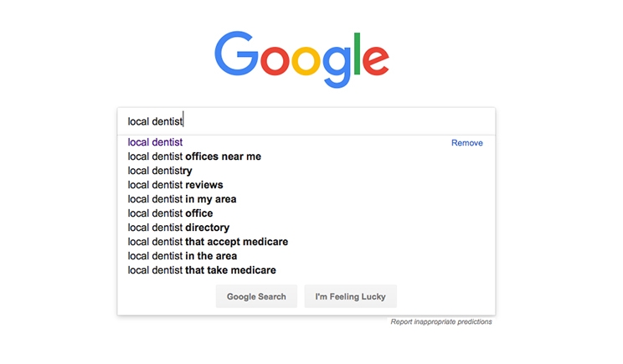Select "local dentist reviews" suggestion
The width and height of the screenshot is (623, 364).
(x=175, y=185)
